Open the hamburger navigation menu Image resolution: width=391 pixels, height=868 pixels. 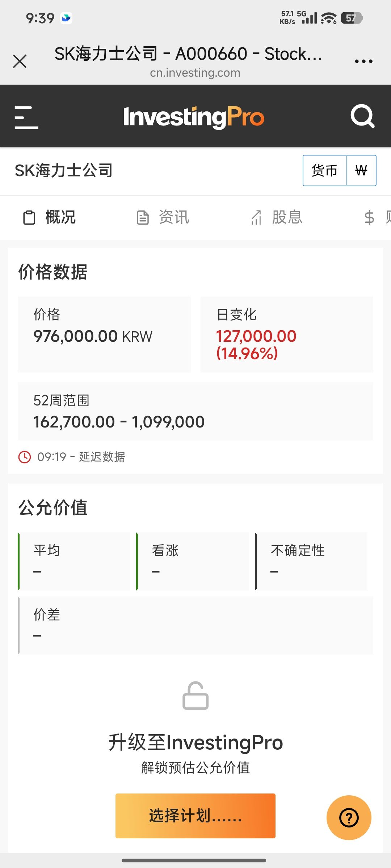[x=26, y=117]
